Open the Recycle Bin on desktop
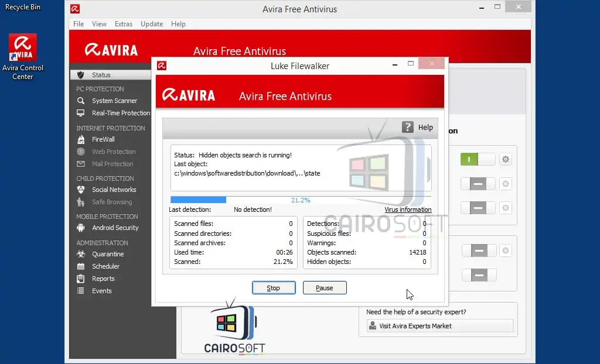This screenshot has width=600, height=364. (x=23, y=7)
